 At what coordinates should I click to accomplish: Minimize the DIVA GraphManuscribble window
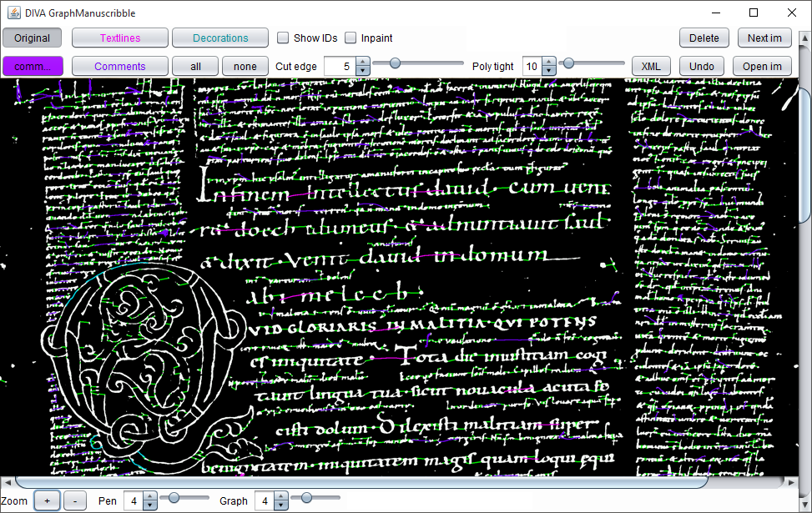click(x=716, y=13)
